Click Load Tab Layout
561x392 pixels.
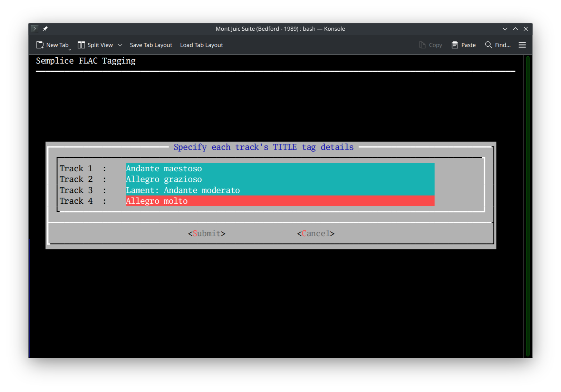pos(201,45)
